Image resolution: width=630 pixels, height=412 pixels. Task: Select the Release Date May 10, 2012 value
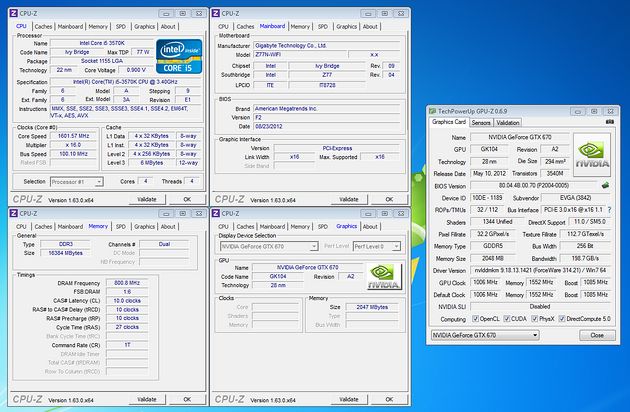[489, 173]
